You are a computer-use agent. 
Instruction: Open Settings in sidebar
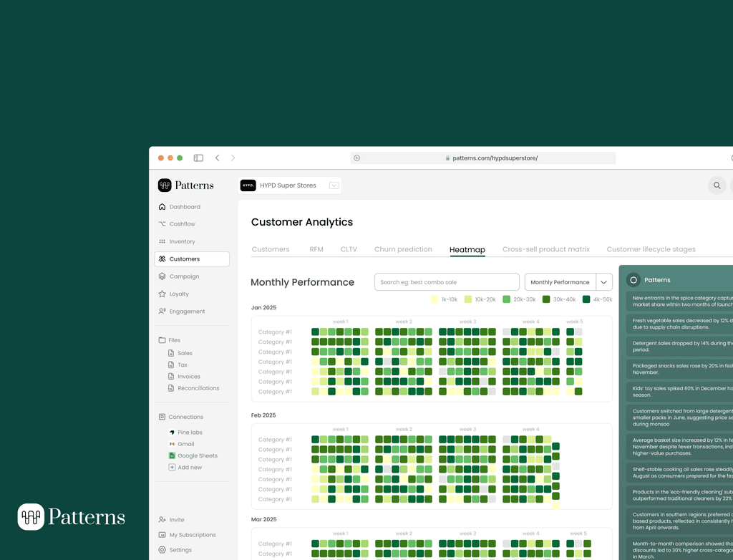[x=175, y=550]
